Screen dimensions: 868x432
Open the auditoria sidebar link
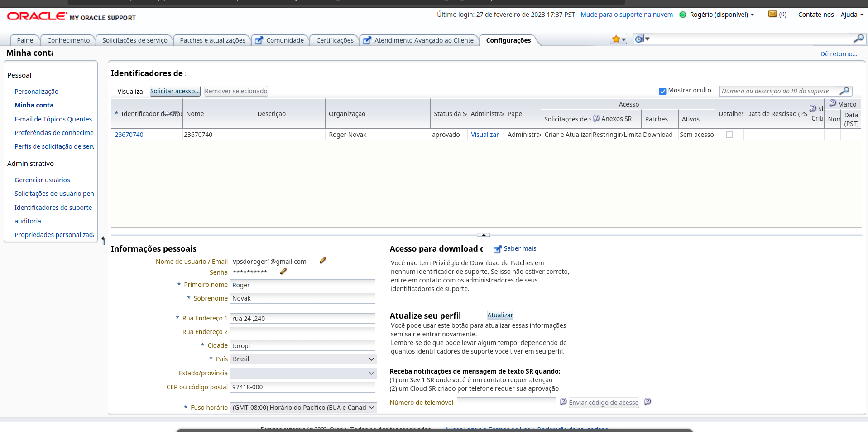pyautogui.click(x=28, y=221)
